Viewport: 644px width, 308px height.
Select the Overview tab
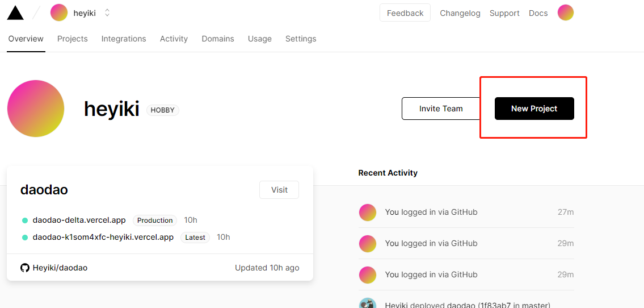[26, 39]
